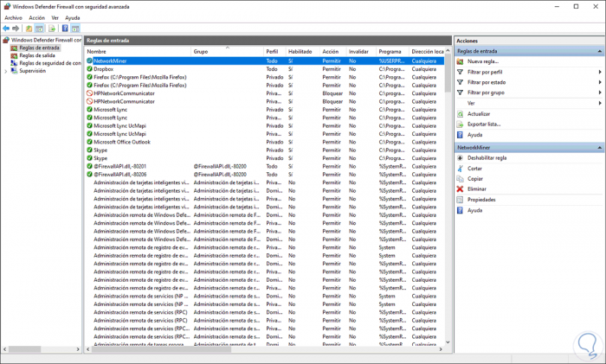Click Deshabilitar regla action link
The height and width of the screenshot is (364, 606).
(487, 158)
